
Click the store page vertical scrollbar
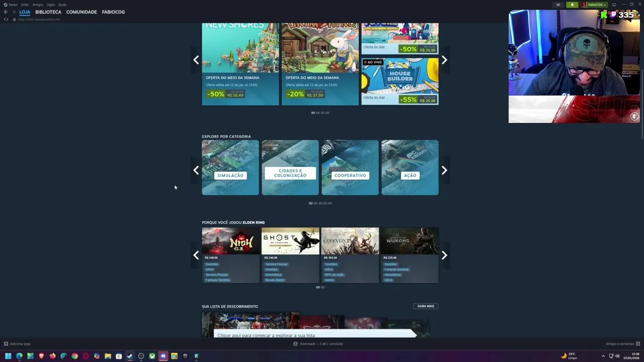[x=642, y=103]
